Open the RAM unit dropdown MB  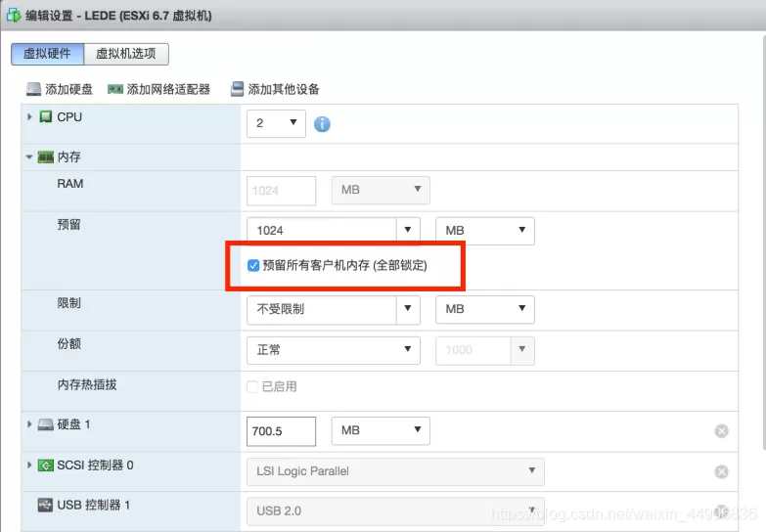pos(381,190)
